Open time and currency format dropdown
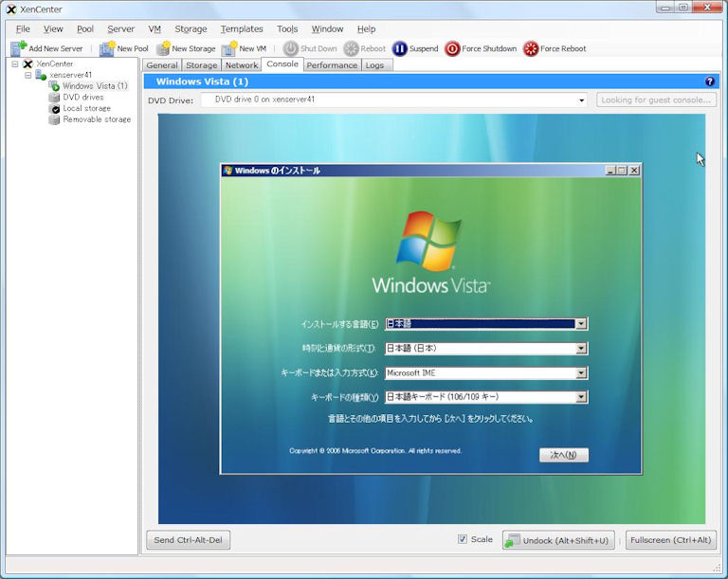This screenshot has height=579, width=728. (581, 348)
